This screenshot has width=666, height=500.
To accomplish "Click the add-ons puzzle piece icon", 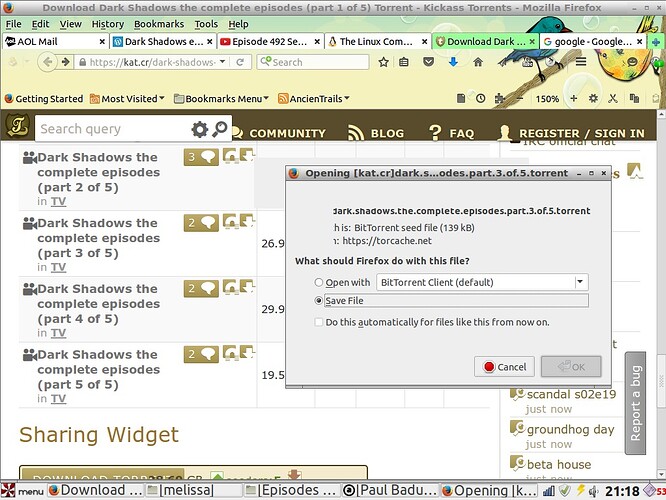I will coord(500,99).
